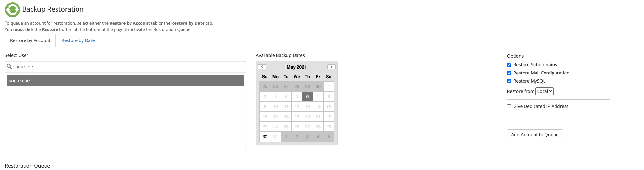Open the Restore from dropdown
Screen dimensions: 644x170
(545, 91)
